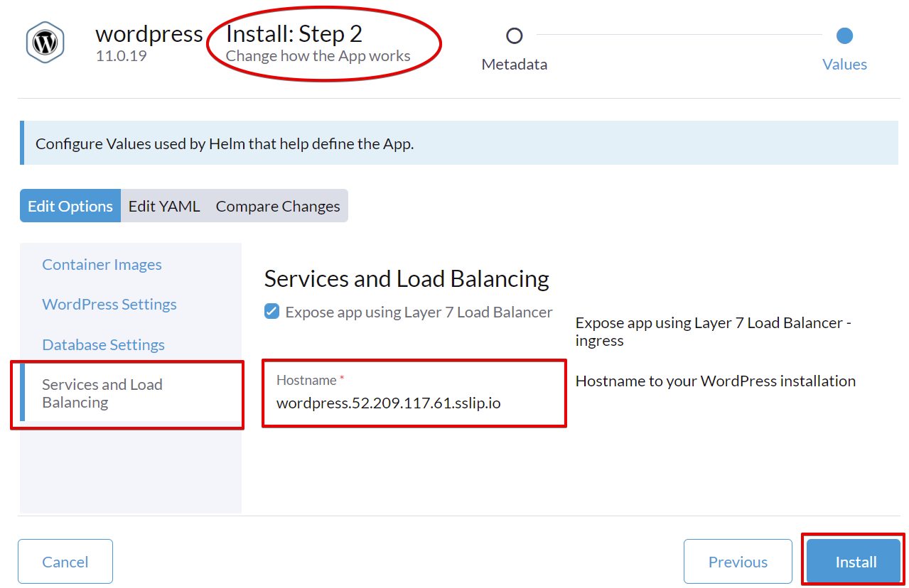909x588 pixels.
Task: Open the Edit YAML tab
Action: pos(164,206)
